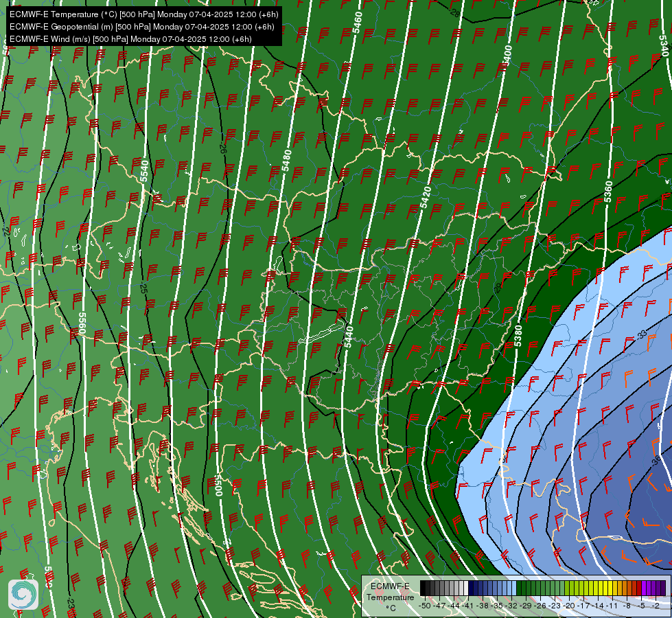The height and width of the screenshot is (618, 672).
Task: Click the -47 legend value
Action: click(x=439, y=606)
